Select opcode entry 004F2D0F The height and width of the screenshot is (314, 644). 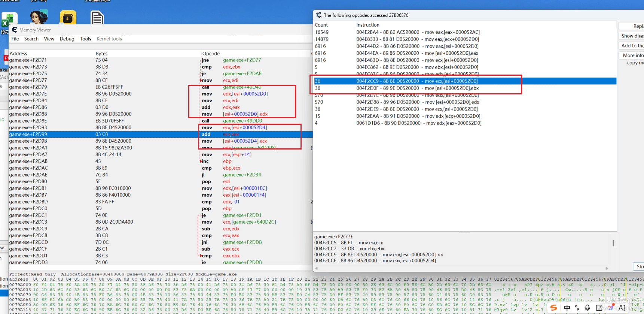[x=465, y=88]
